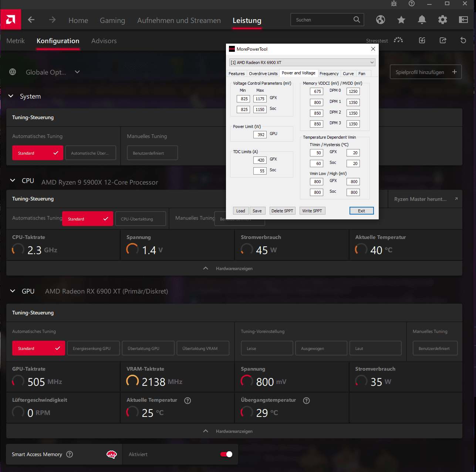Collapse GPU Hardwareanzeigen panel

234,431
